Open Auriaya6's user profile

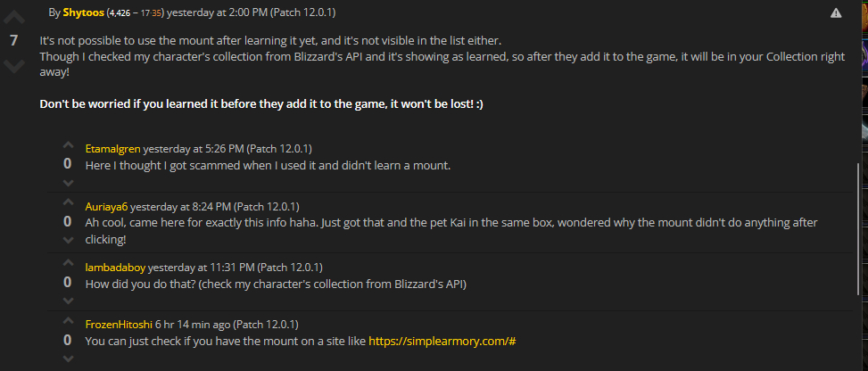pos(106,207)
